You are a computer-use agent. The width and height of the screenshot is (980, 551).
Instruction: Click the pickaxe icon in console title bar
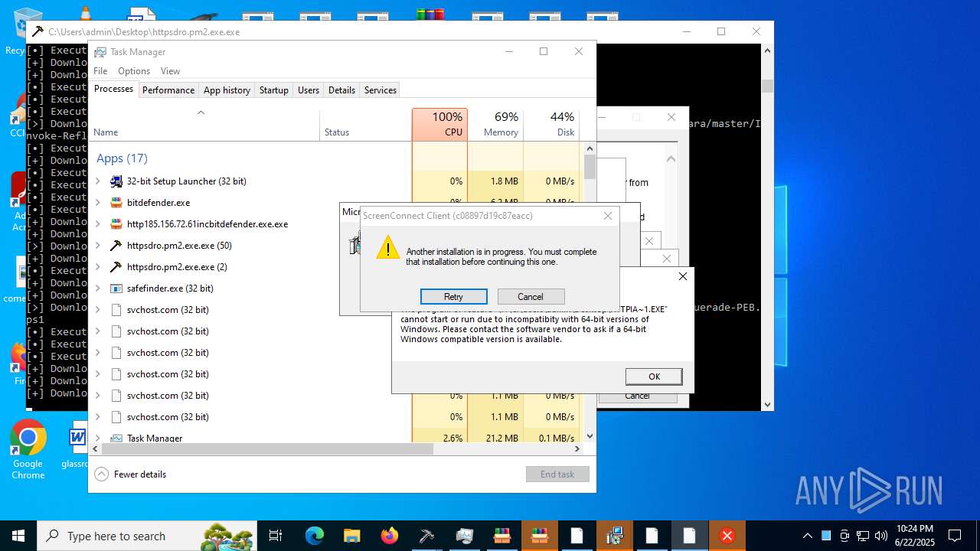[37, 31]
